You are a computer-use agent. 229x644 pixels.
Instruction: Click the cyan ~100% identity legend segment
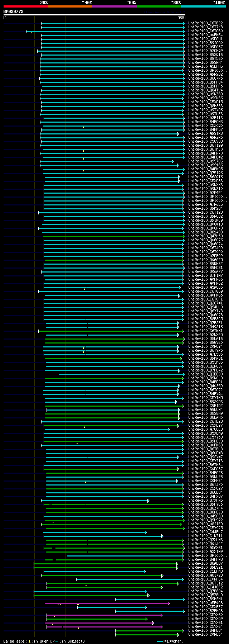(203, 6)
